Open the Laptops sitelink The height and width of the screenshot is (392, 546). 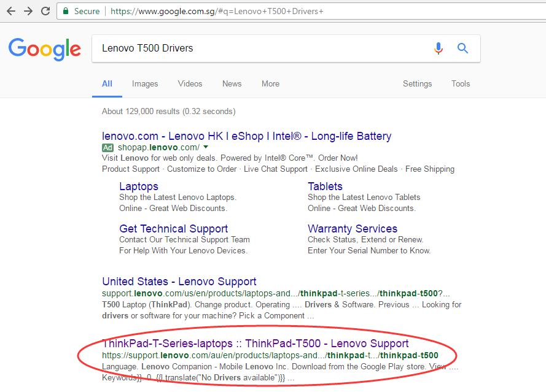(x=139, y=186)
